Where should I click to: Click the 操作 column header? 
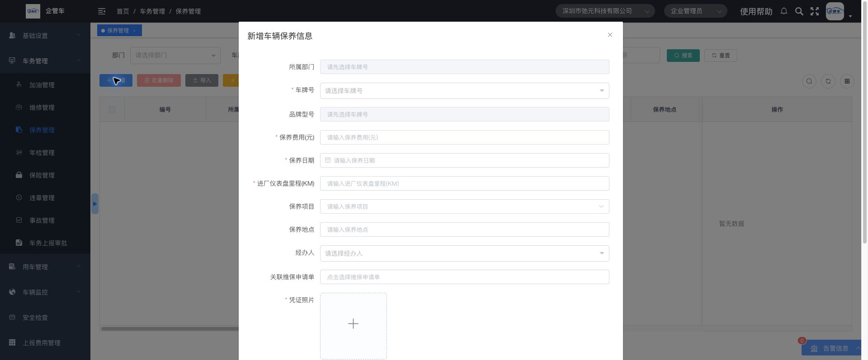777,109
